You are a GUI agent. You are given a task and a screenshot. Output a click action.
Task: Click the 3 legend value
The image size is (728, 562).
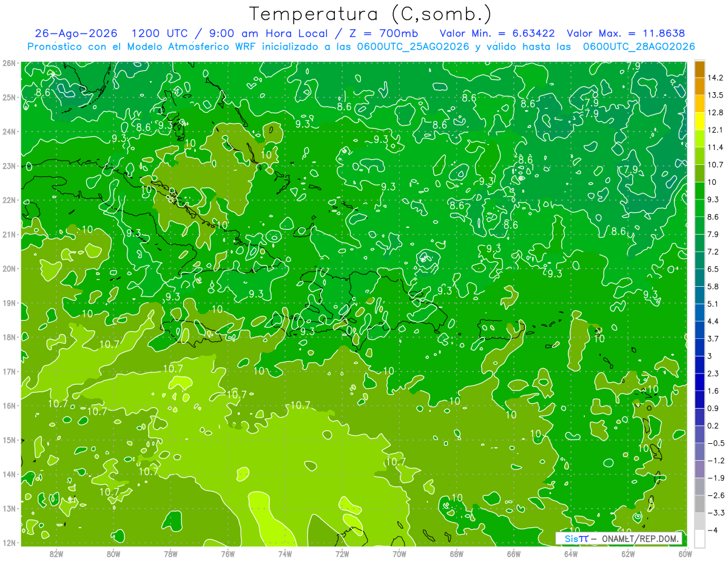point(710,356)
